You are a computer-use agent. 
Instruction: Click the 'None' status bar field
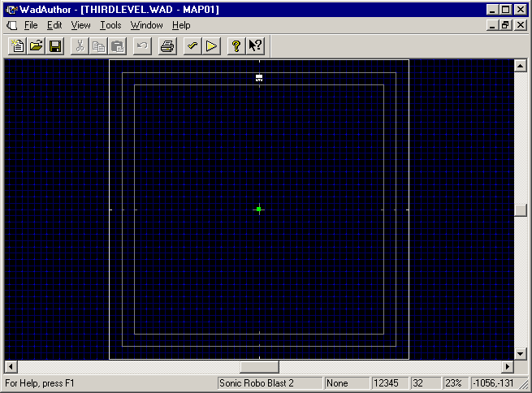coord(347,383)
